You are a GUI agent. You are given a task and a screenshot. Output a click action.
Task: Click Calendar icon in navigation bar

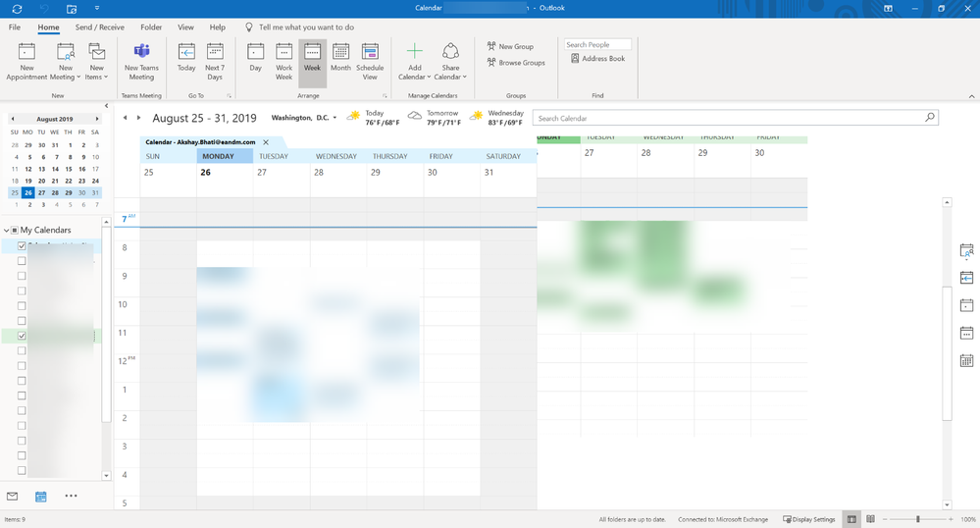click(x=40, y=497)
